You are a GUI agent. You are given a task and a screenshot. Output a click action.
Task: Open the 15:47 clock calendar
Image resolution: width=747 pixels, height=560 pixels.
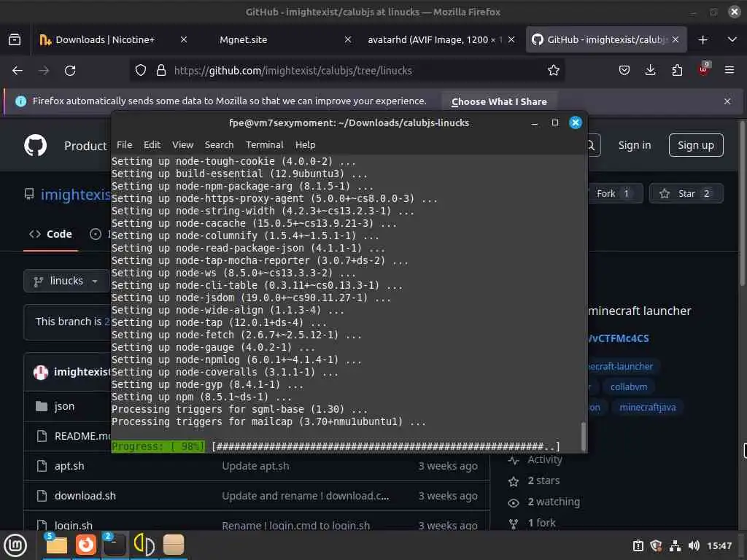pyautogui.click(x=719, y=545)
